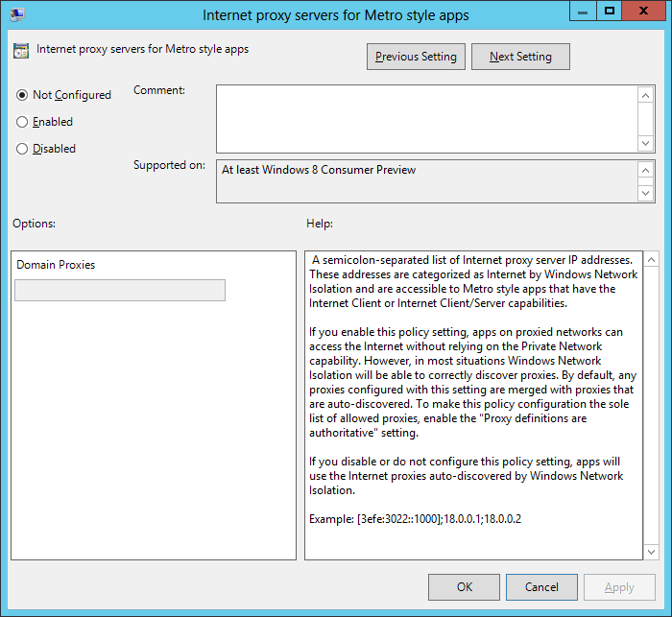Minimize the policy settings window
Viewport: 672px width, 617px height.
point(582,12)
